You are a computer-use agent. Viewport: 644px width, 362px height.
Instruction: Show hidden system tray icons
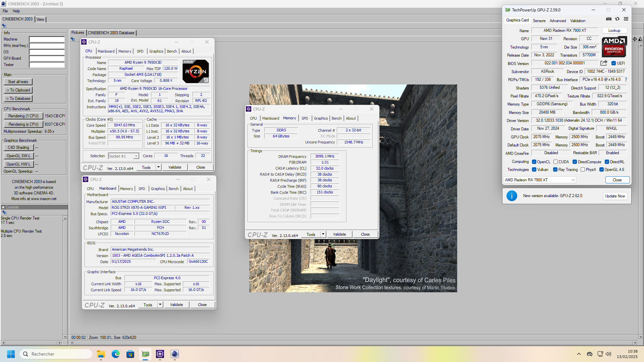(x=579, y=354)
